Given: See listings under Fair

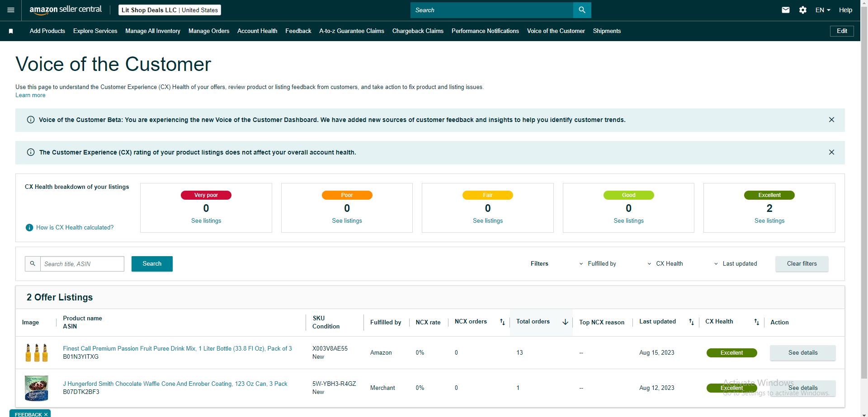Looking at the screenshot, I should tap(488, 221).
